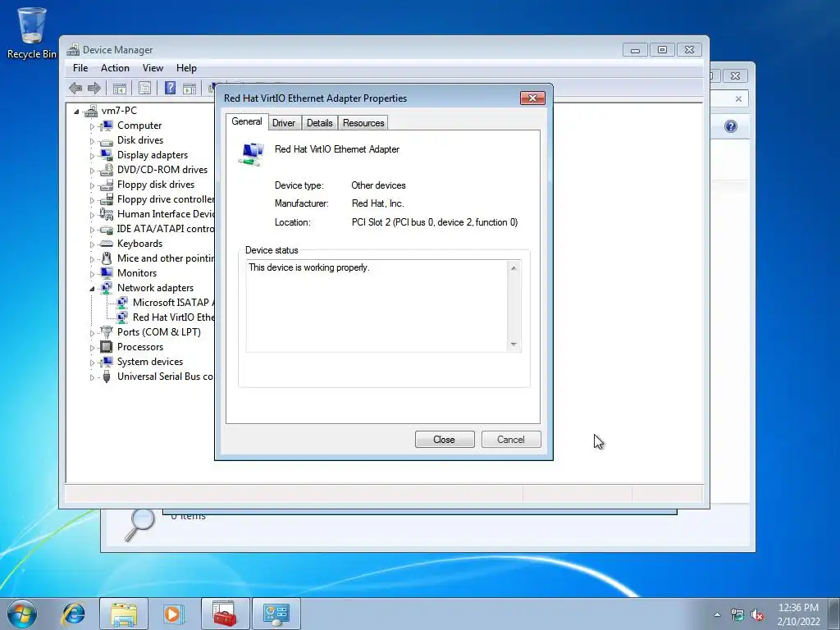Screen dimensions: 840x630
Task: Select the Disk drives icon
Action: click(107, 140)
